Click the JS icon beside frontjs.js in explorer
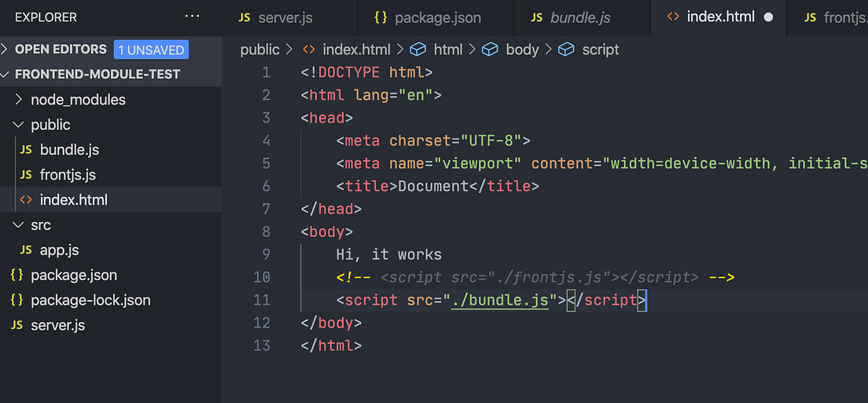The height and width of the screenshot is (403, 868). (25, 176)
